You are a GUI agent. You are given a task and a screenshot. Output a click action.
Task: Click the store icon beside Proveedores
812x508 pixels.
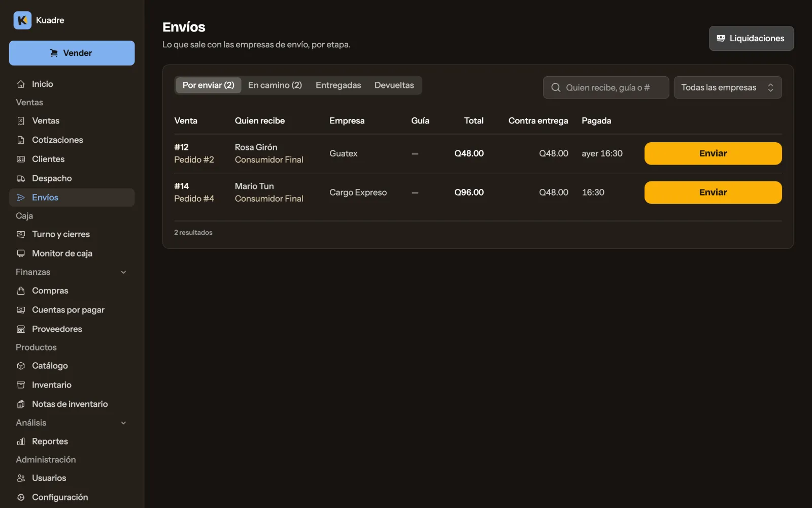pyautogui.click(x=21, y=329)
